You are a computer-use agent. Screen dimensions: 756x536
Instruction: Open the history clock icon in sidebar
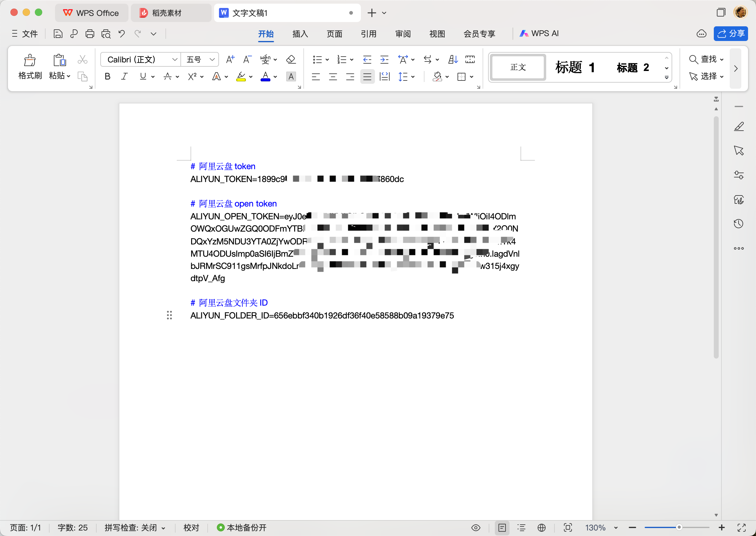[x=739, y=224]
